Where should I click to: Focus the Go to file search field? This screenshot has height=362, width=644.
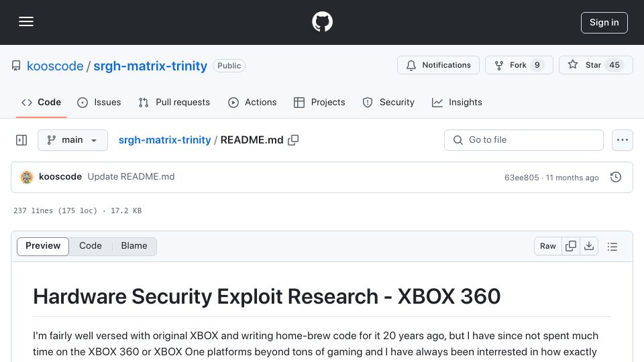point(524,140)
